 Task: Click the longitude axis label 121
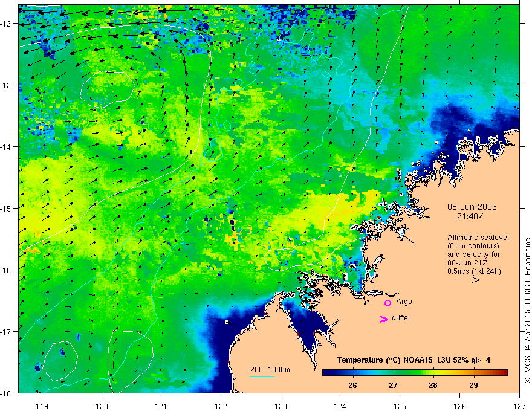click(161, 406)
